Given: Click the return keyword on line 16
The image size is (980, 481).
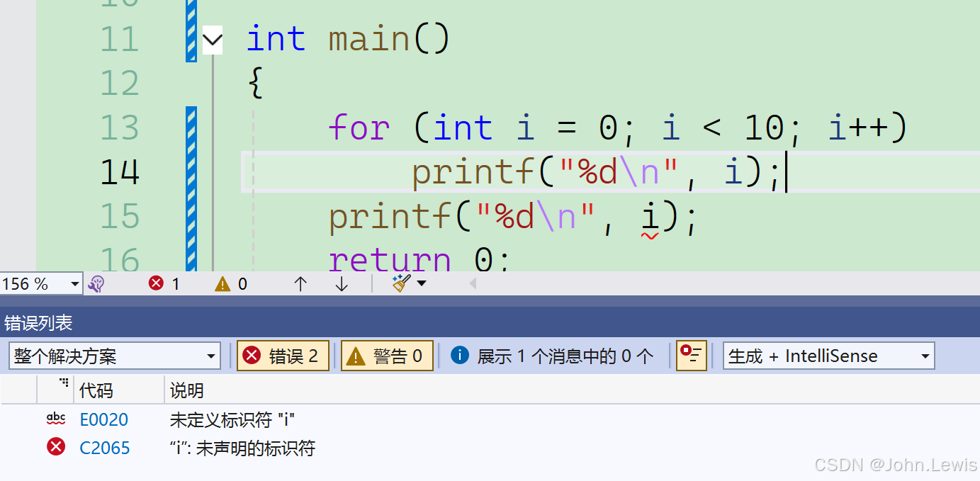Looking at the screenshot, I should pyautogui.click(x=390, y=259).
